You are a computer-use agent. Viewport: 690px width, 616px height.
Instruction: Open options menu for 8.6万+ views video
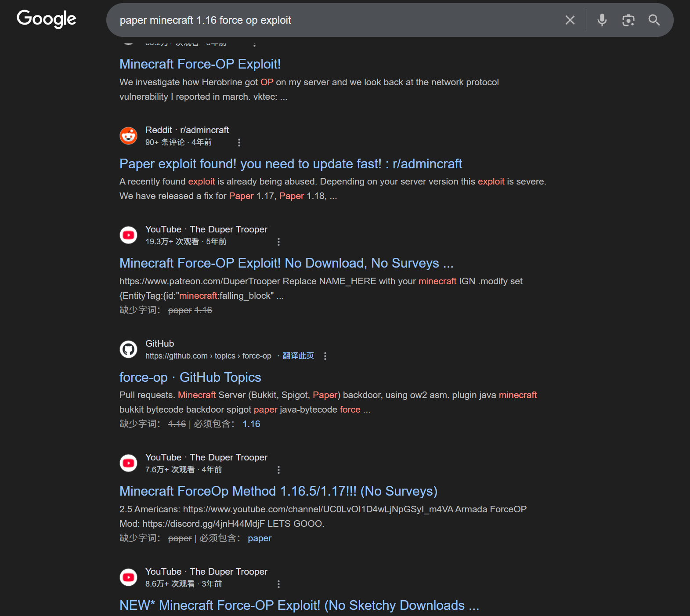[x=278, y=584]
